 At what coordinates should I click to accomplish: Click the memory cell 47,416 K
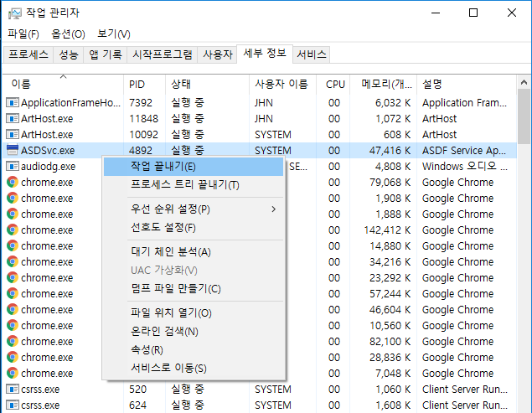click(x=390, y=150)
